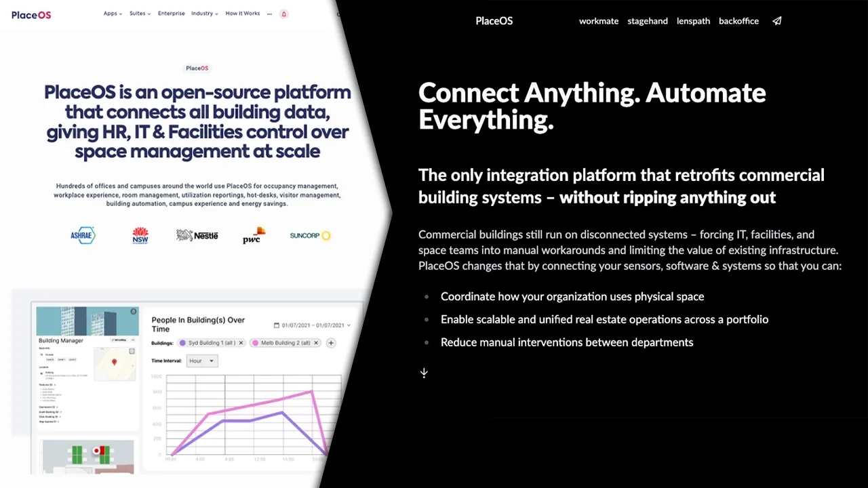The image size is (868, 488).
Task: Toggle checkbox on Building Manager map
Action: [x=132, y=352]
